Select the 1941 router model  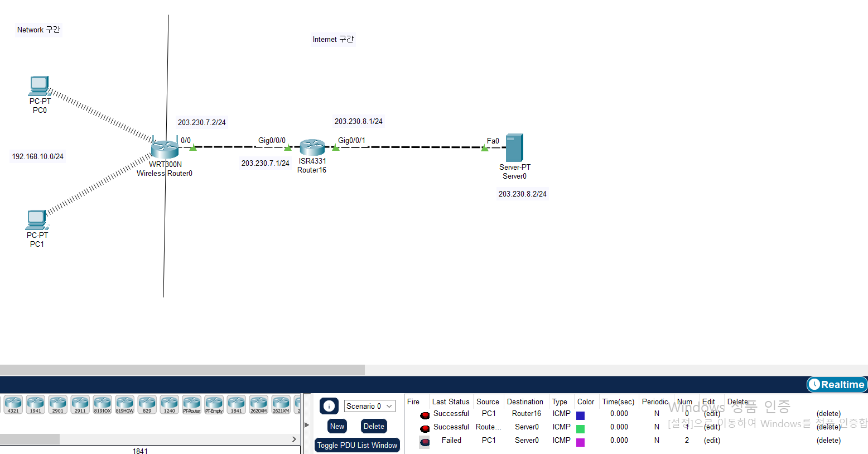(35, 404)
